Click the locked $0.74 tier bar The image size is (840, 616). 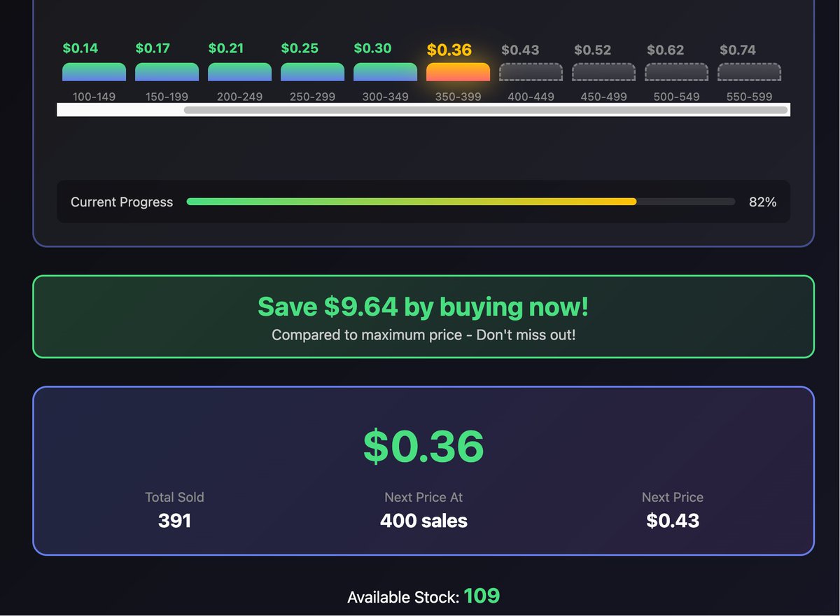tap(749, 72)
